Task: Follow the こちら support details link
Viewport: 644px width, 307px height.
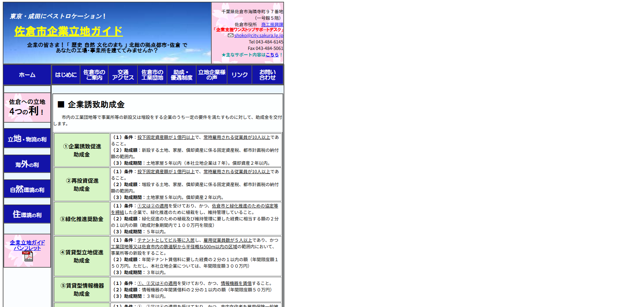Action: [272, 55]
